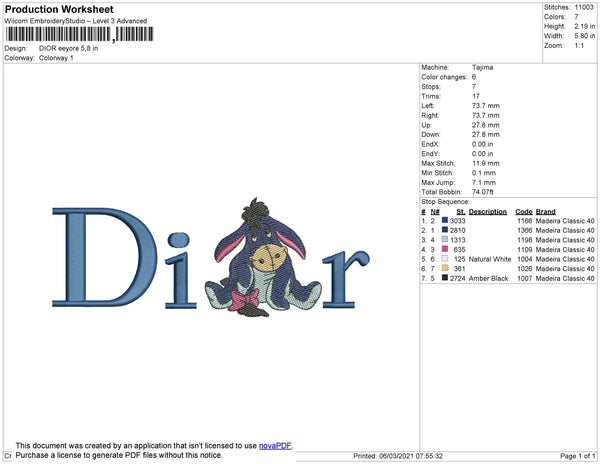Click 'Natural White' description text
600x464 pixels.
click(490, 259)
